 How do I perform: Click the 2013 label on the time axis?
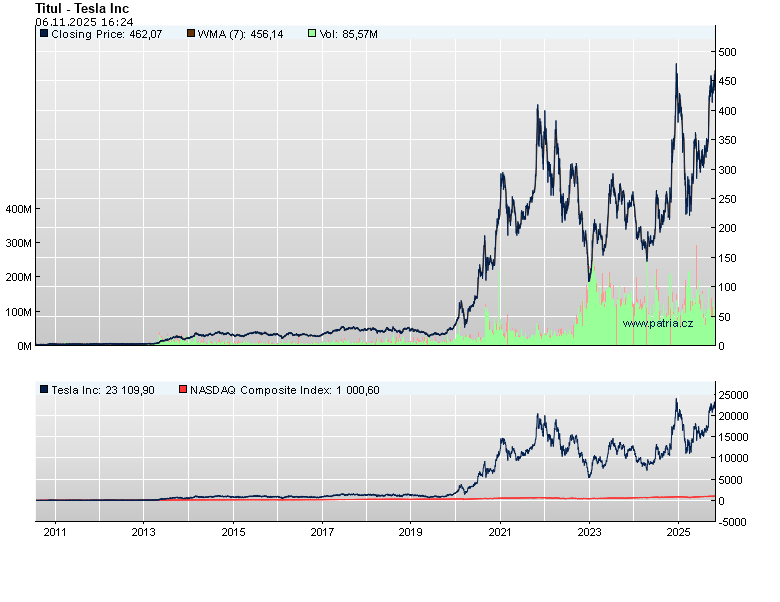[x=143, y=531]
